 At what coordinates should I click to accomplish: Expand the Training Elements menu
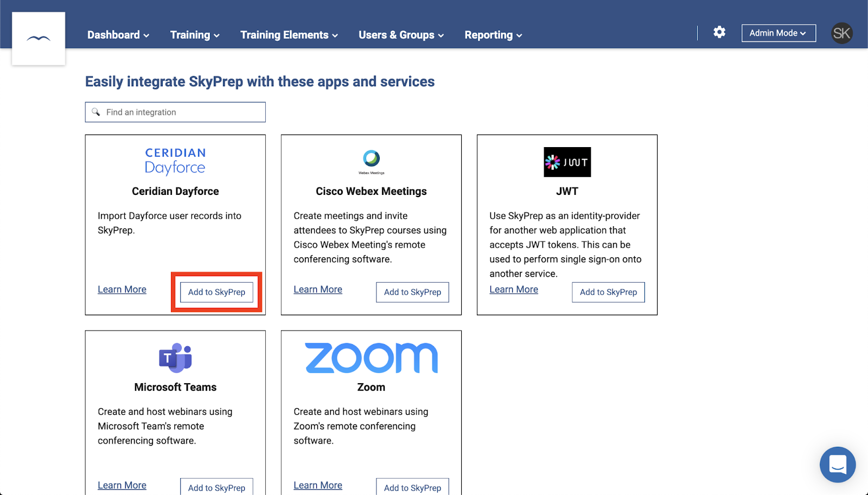289,35
